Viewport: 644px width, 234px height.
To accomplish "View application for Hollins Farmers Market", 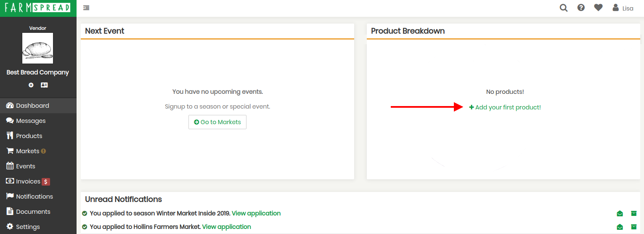I will tap(227, 227).
